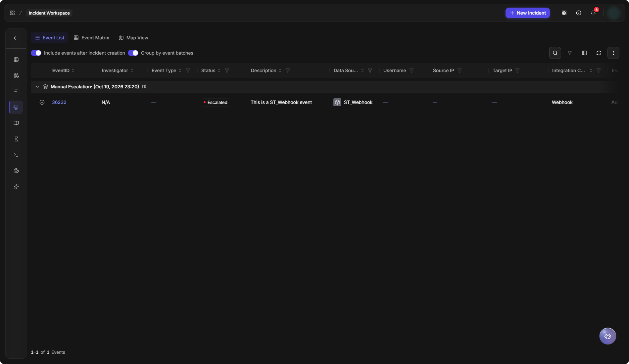Open the timeline list icon in sidebar
Image resolution: width=629 pixels, height=364 pixels.
pos(16,91)
